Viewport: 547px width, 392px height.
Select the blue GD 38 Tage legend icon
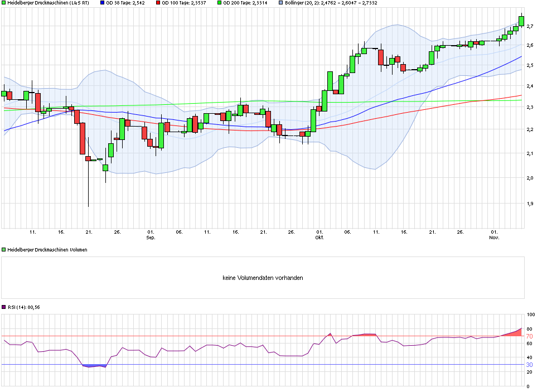pos(101,4)
